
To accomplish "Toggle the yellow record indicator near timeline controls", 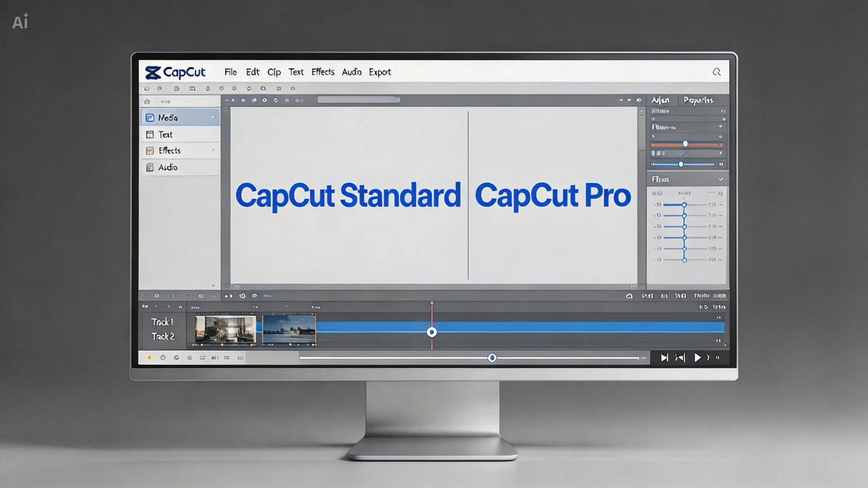I will (149, 357).
